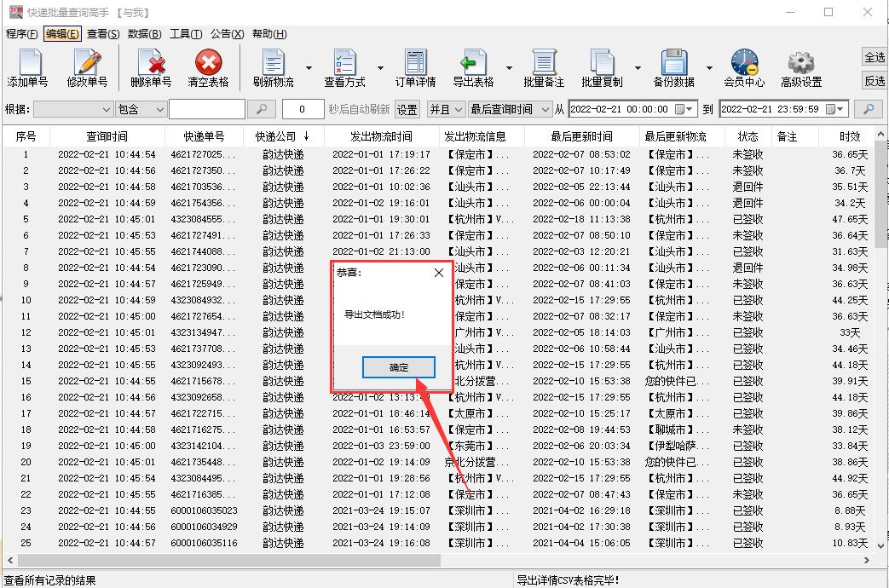
Task: Click the auto-refresh seconds input box
Action: tap(303, 109)
